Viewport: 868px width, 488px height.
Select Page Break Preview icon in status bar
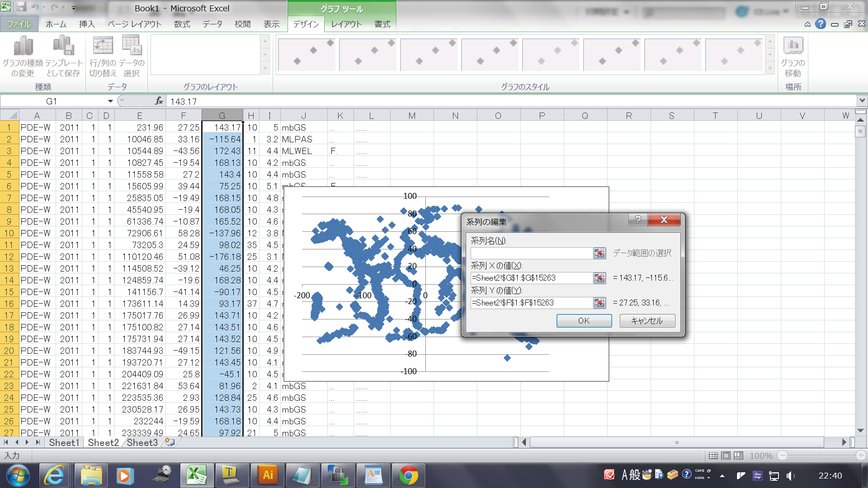[x=738, y=455]
